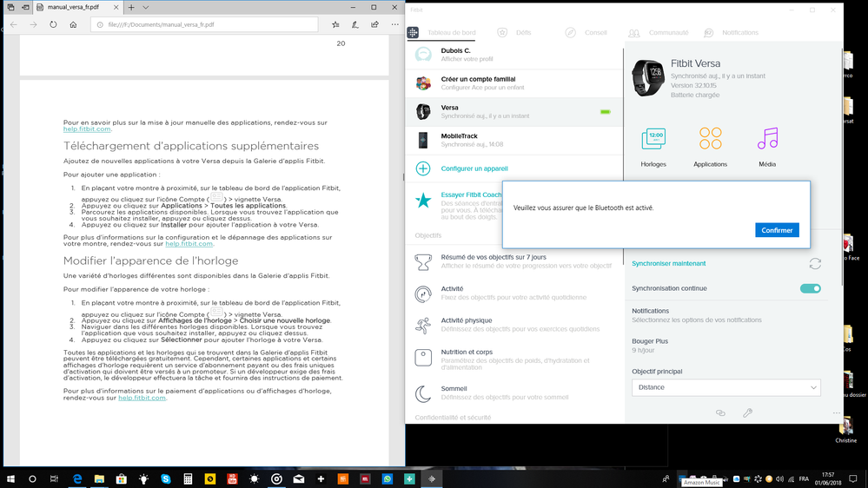Click the sync arrows icon beside Synchroniser maintenant
Image resolution: width=868 pixels, height=488 pixels.
tap(815, 264)
